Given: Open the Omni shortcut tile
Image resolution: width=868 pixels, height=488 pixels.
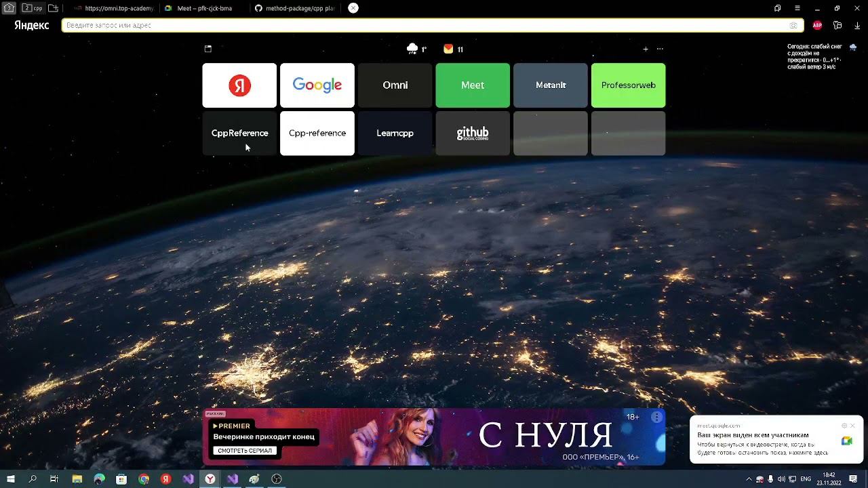Looking at the screenshot, I should tap(395, 85).
